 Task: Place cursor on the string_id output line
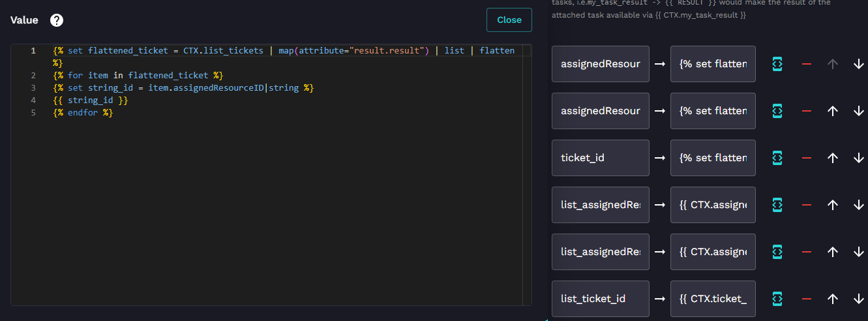pos(91,100)
